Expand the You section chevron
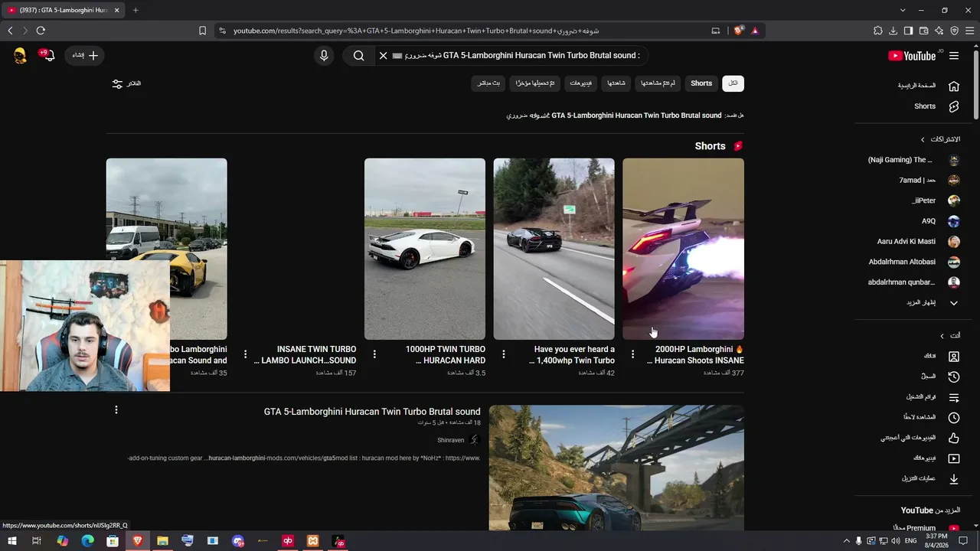The width and height of the screenshot is (980, 551). click(x=942, y=336)
